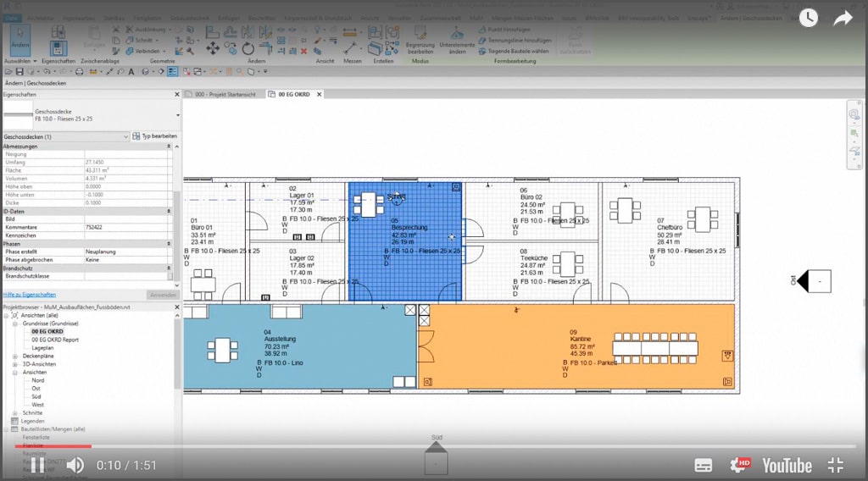
Task: Collapse the Grundrisse tree node
Action: click(x=15, y=323)
